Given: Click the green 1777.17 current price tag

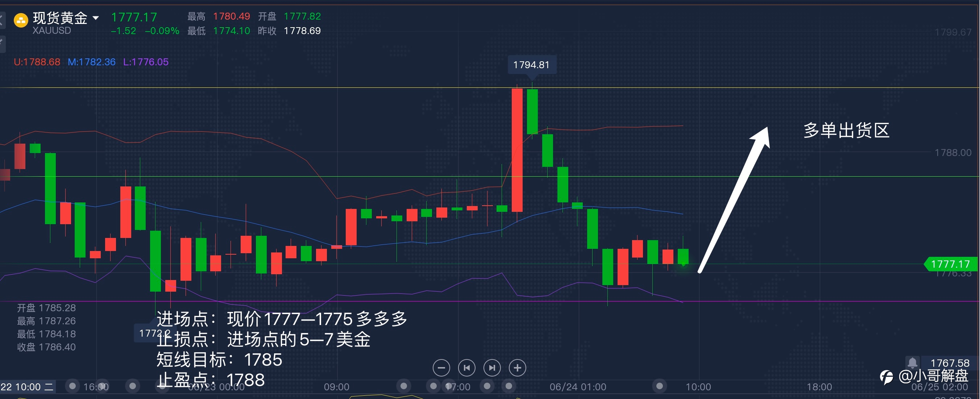Looking at the screenshot, I should pyautogui.click(x=951, y=264).
